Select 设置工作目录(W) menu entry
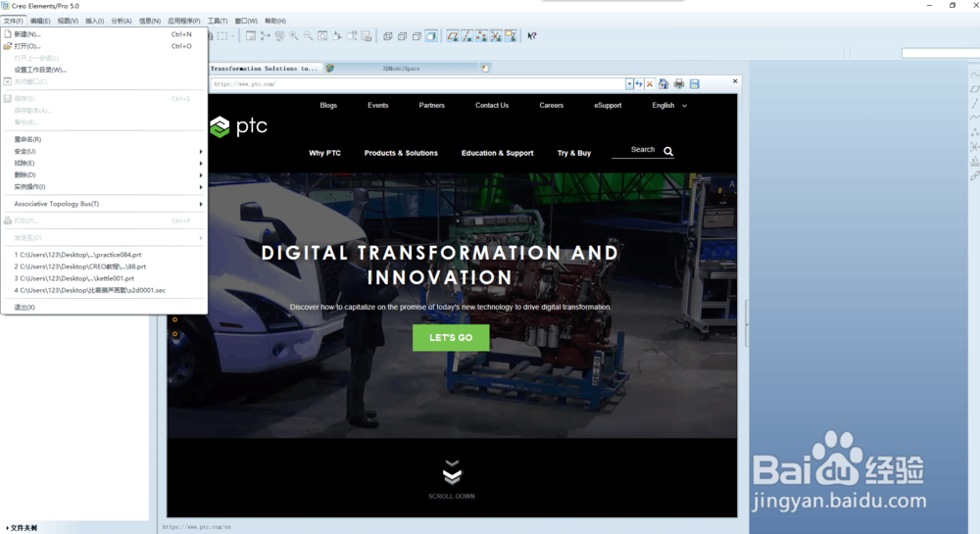The height and width of the screenshot is (534, 980). point(104,70)
